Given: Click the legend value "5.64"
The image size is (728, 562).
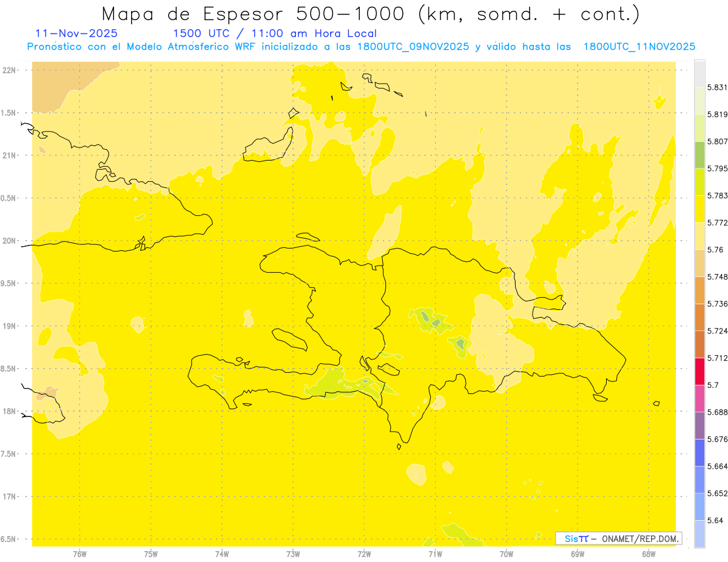Looking at the screenshot, I should point(715,520).
